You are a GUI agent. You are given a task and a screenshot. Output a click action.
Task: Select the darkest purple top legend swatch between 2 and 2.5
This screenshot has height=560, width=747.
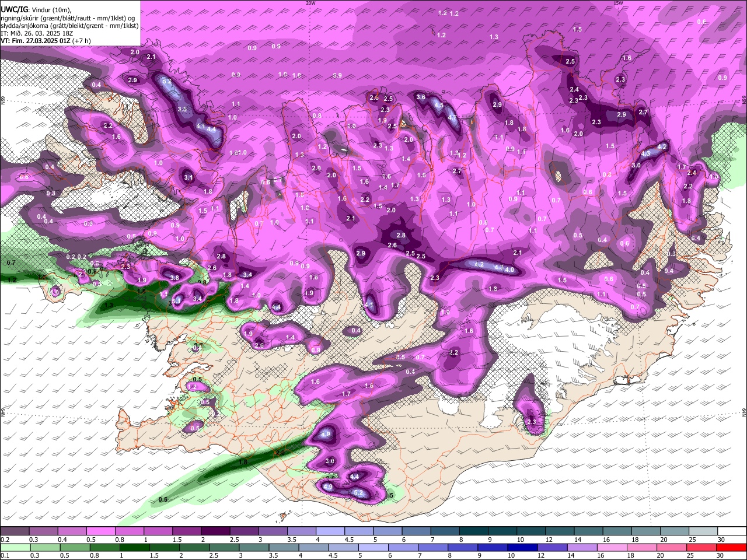[215, 531]
